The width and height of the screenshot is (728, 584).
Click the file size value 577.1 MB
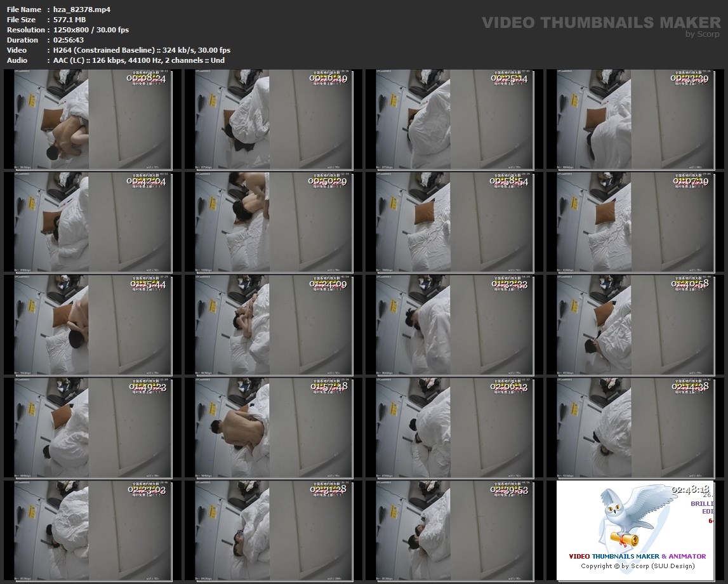(69, 20)
